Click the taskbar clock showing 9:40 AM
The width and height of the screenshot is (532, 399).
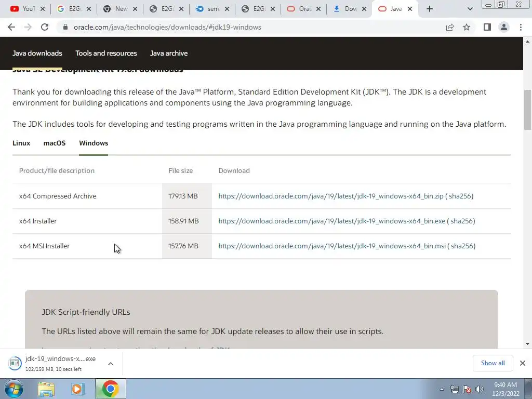tap(506, 389)
